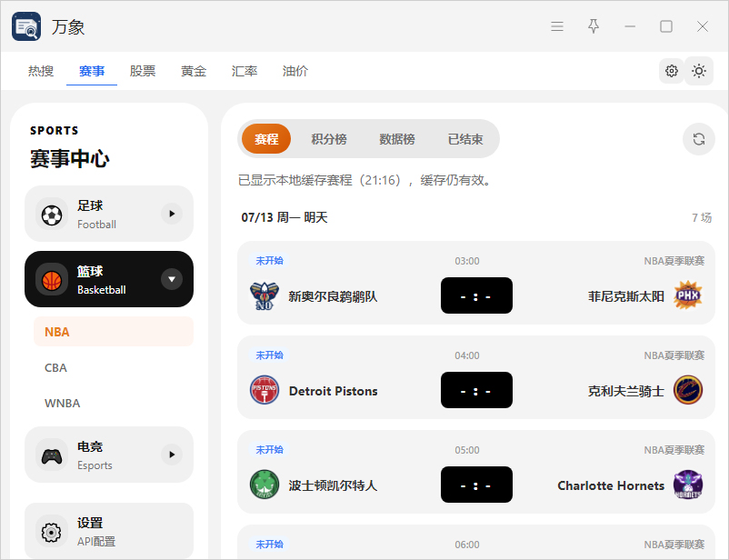The width and height of the screenshot is (729, 560).
Task: Select the 已结束 finished games pill
Action: click(x=464, y=139)
